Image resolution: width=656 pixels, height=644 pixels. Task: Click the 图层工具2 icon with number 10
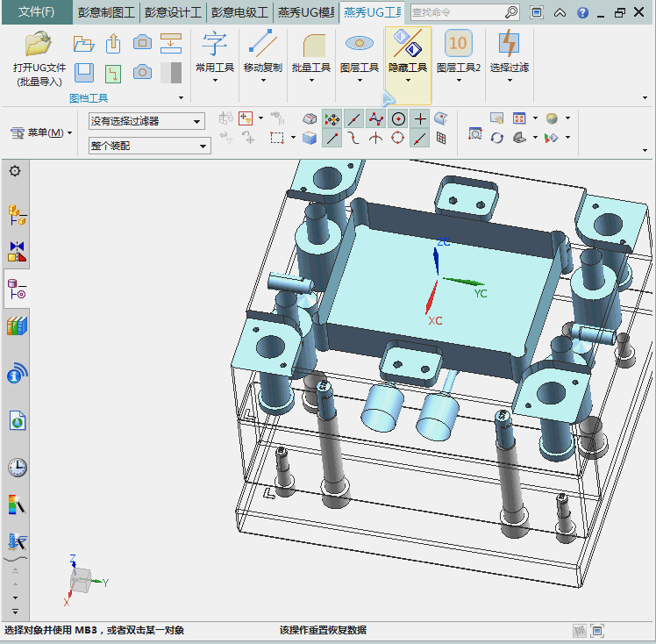coord(458,44)
